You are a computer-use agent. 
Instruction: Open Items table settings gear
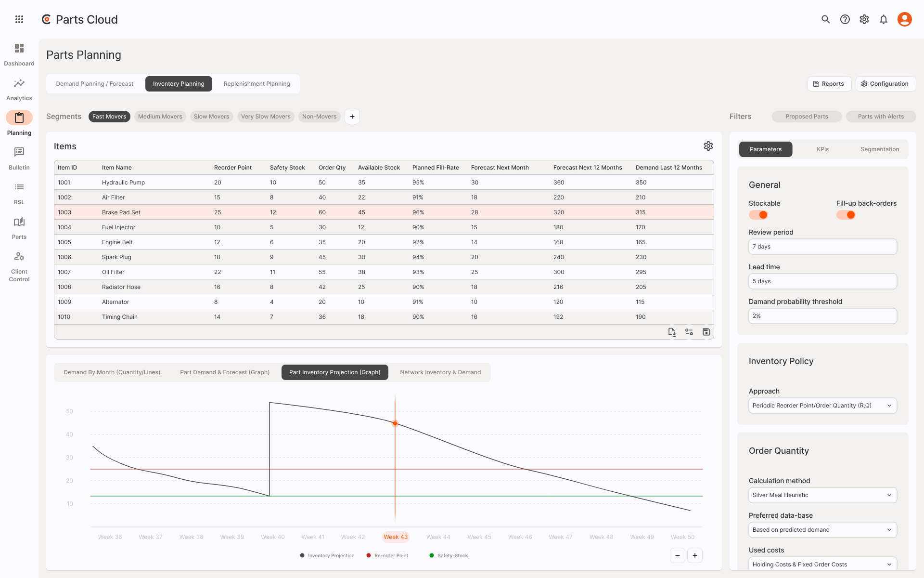[x=708, y=146]
